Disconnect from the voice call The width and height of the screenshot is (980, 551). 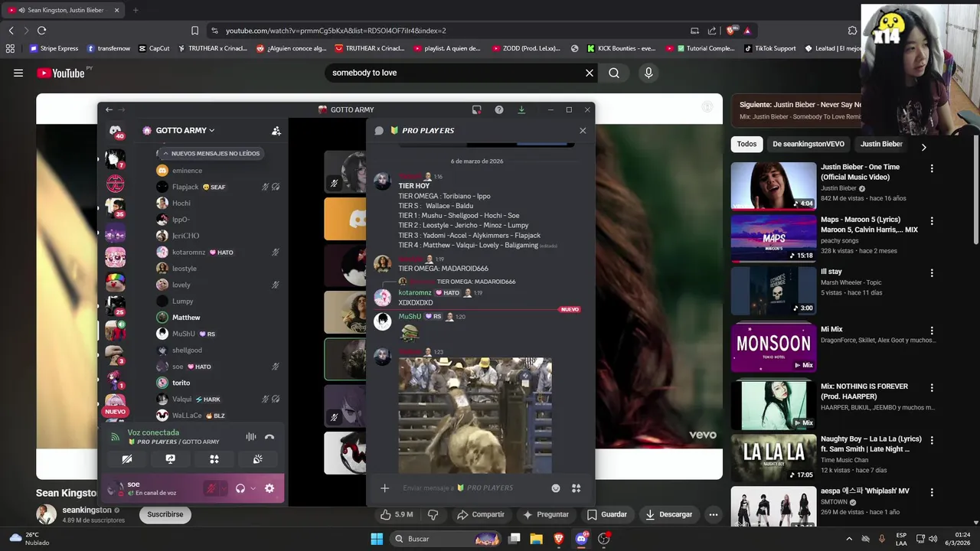pyautogui.click(x=269, y=437)
